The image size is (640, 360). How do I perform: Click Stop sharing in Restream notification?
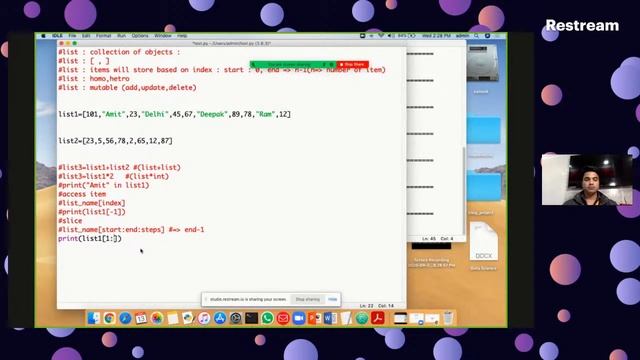308,299
